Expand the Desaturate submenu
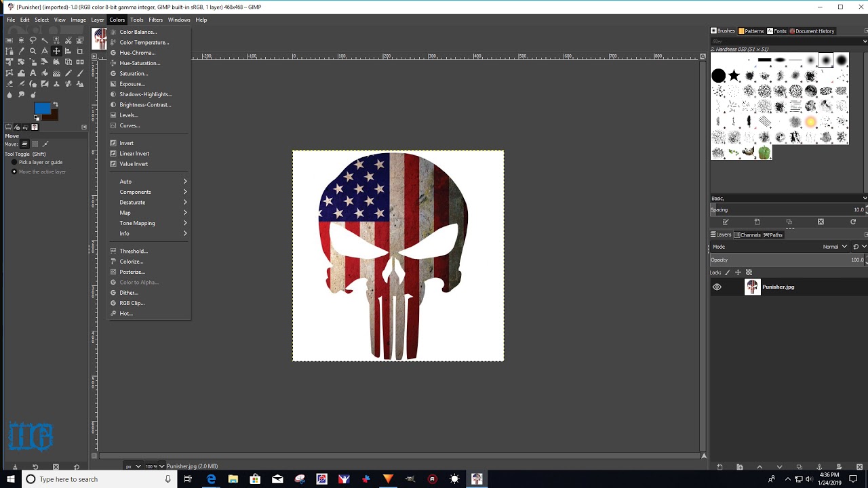Viewport: 868px width, 488px height. click(x=149, y=202)
